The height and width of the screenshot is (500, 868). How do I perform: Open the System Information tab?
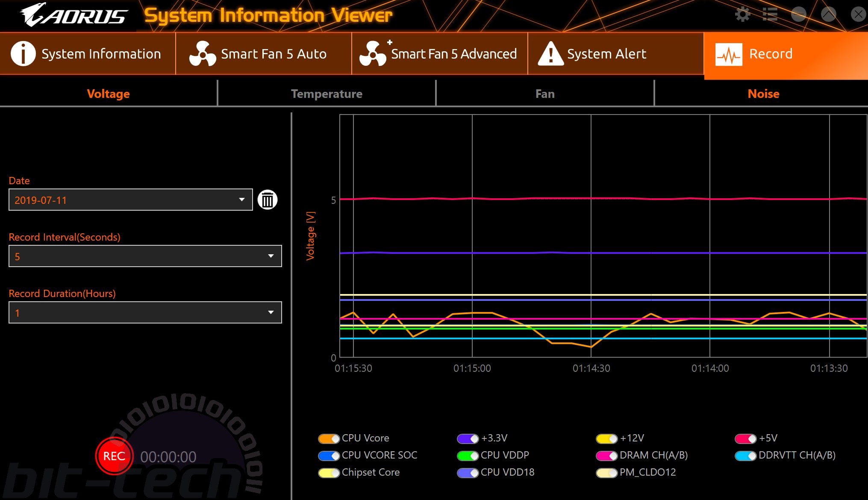tap(88, 54)
